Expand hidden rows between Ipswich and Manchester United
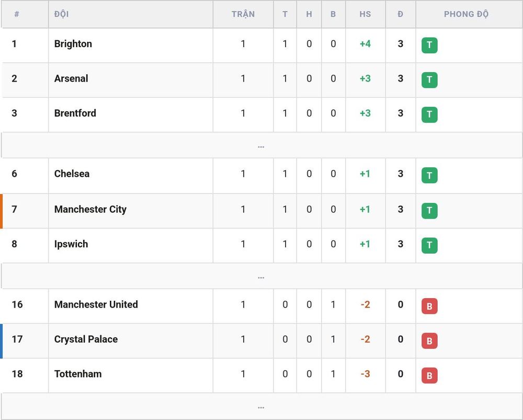 (x=261, y=276)
